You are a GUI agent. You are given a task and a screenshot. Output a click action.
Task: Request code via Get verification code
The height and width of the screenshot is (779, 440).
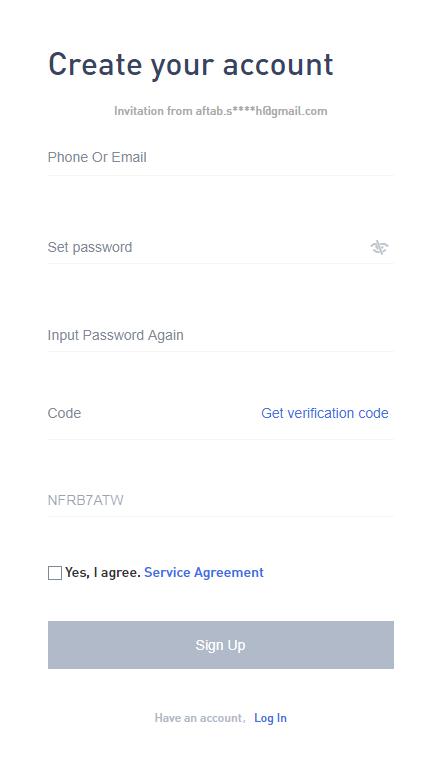(325, 413)
